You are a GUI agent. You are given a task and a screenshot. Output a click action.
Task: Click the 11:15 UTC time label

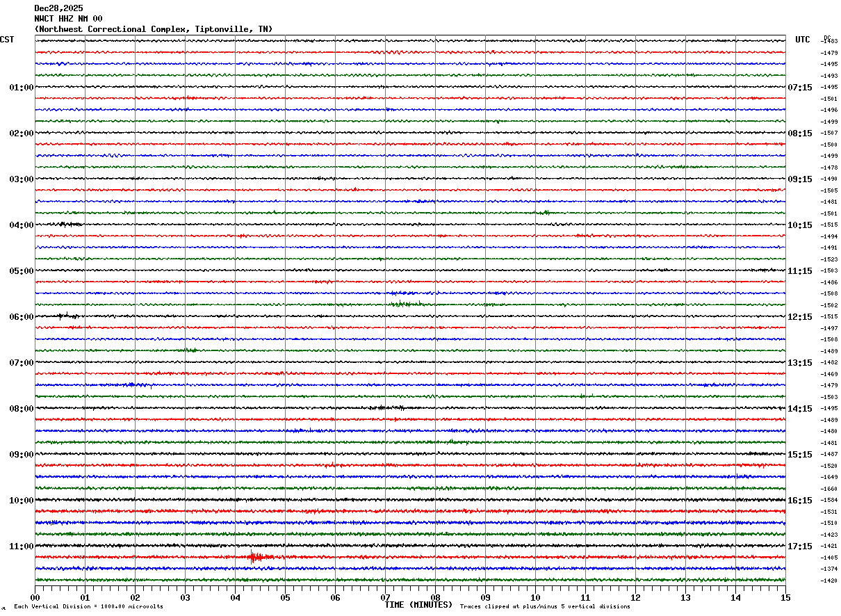click(x=800, y=271)
